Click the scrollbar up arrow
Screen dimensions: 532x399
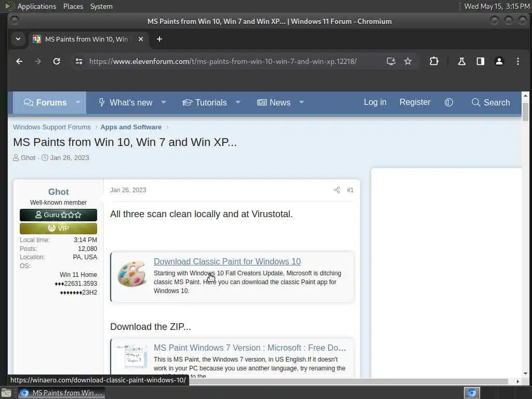pyautogui.click(x=525, y=96)
